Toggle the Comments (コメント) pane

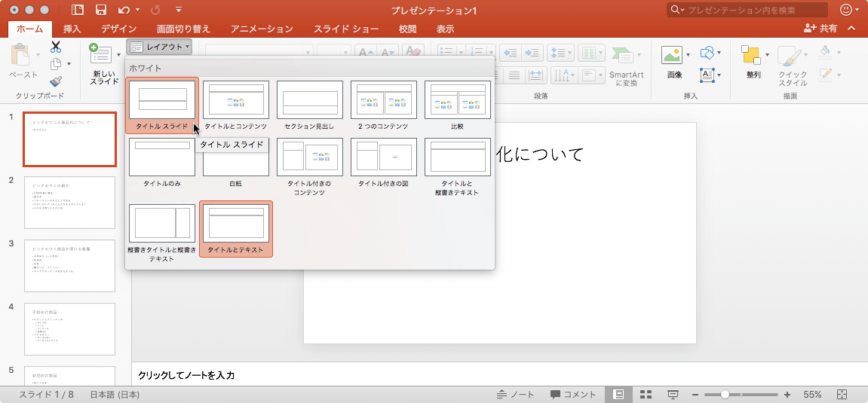573,395
